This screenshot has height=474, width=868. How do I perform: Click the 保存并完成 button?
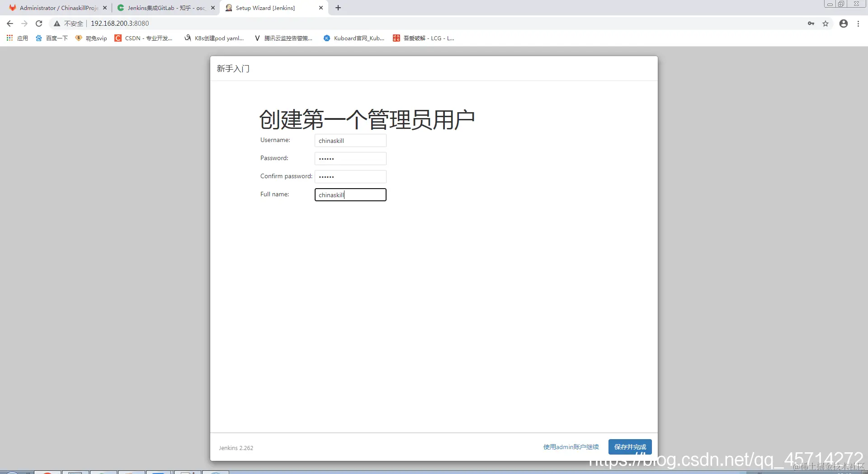click(630, 447)
